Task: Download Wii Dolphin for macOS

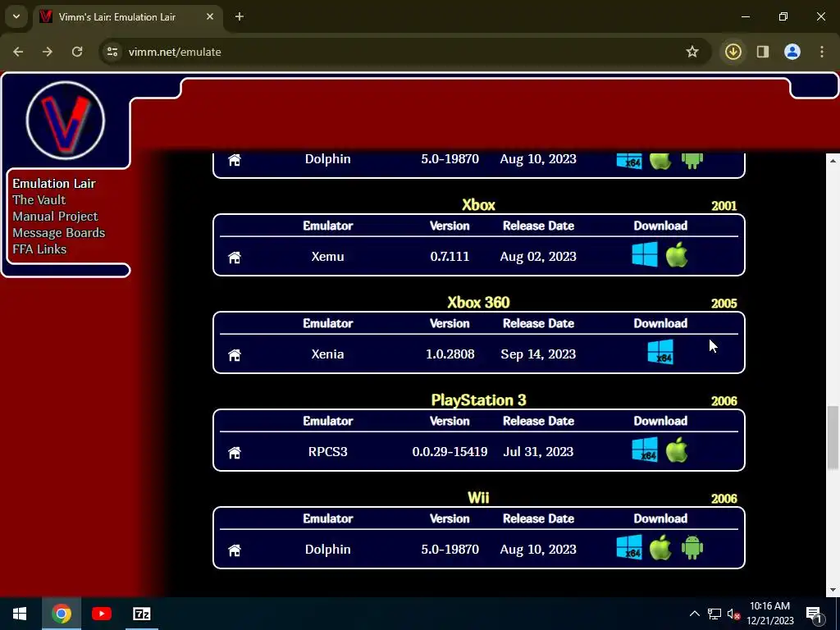Action: tap(660, 547)
